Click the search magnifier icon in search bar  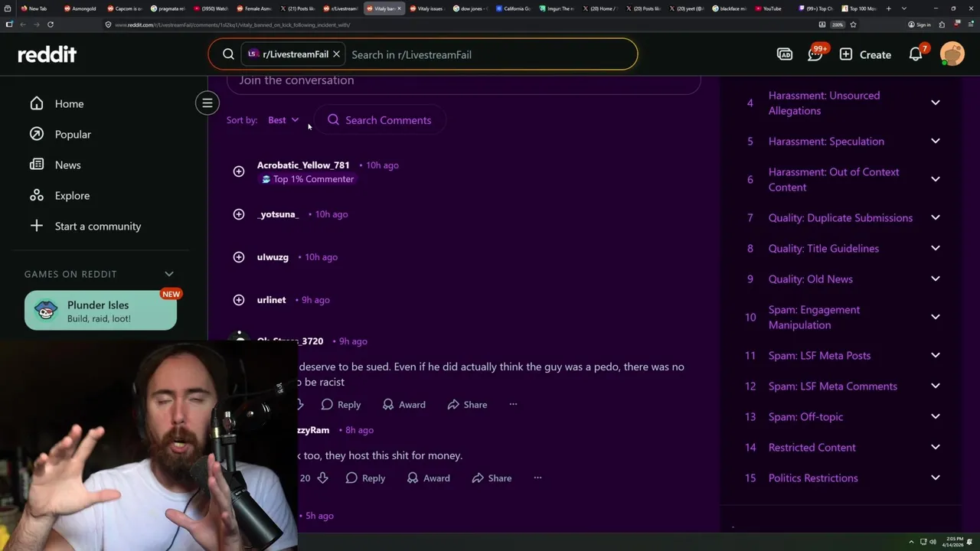click(228, 54)
